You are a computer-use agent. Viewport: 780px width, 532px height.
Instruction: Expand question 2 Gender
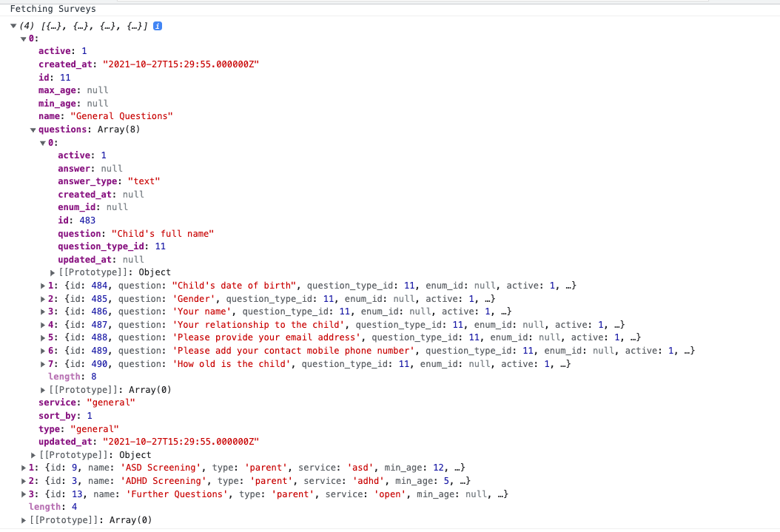43,300
